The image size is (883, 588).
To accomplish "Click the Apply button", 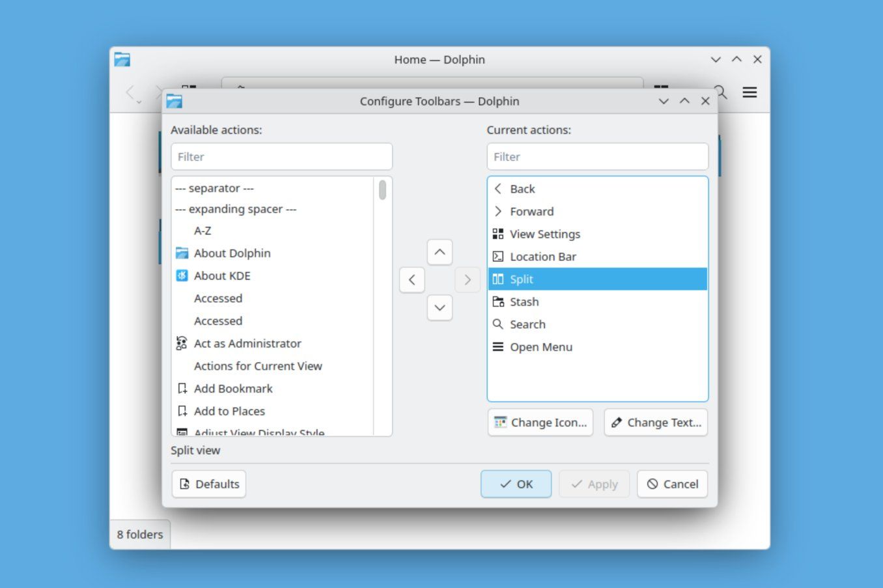I will [594, 484].
